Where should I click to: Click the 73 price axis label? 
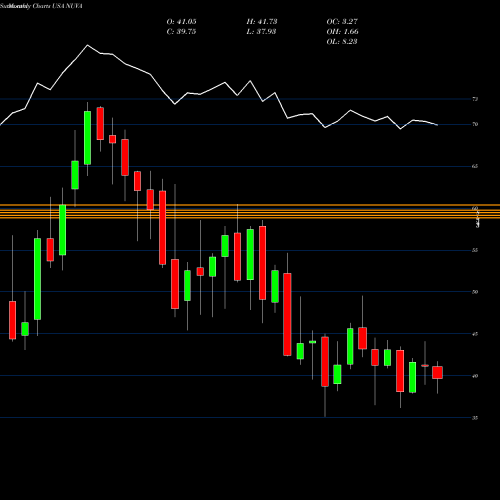tap(475, 99)
